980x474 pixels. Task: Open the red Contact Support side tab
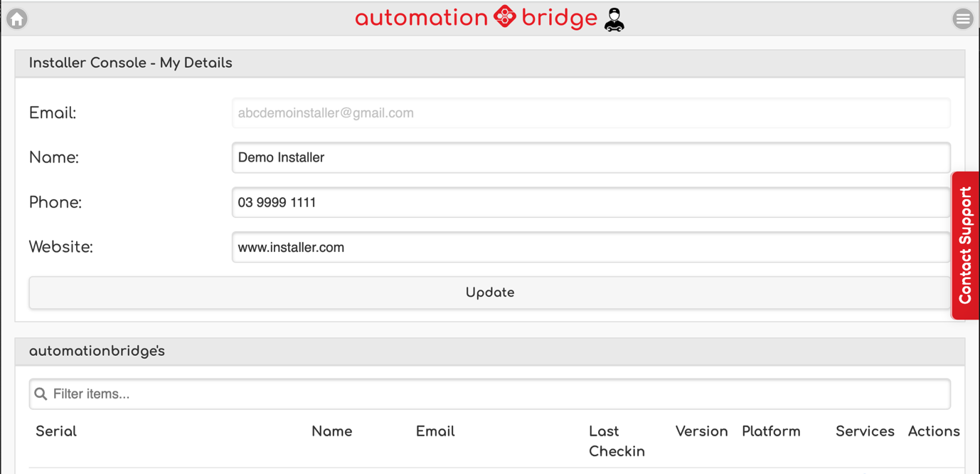tap(965, 246)
